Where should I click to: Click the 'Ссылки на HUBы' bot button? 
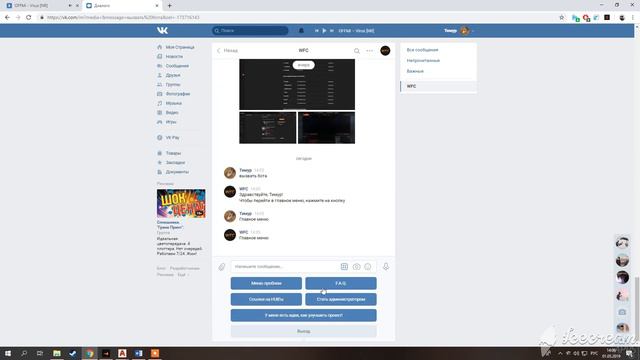(266, 299)
